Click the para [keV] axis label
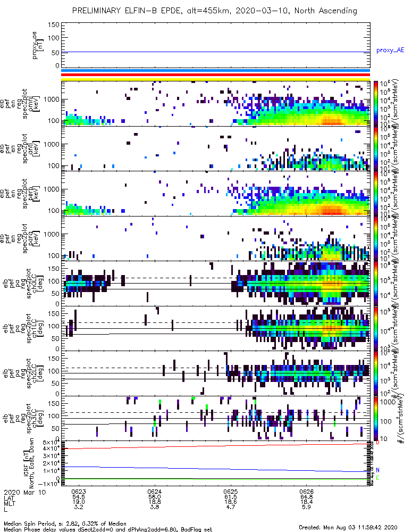 (34, 238)
